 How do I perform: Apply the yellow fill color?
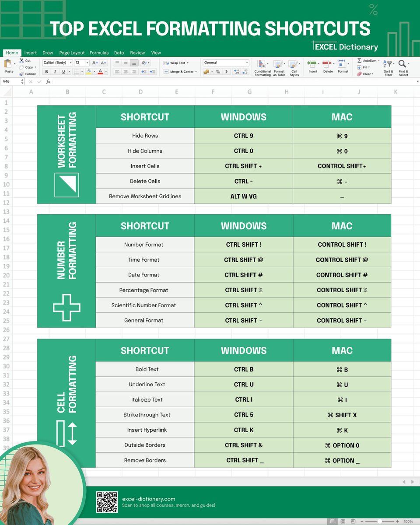coord(88,72)
